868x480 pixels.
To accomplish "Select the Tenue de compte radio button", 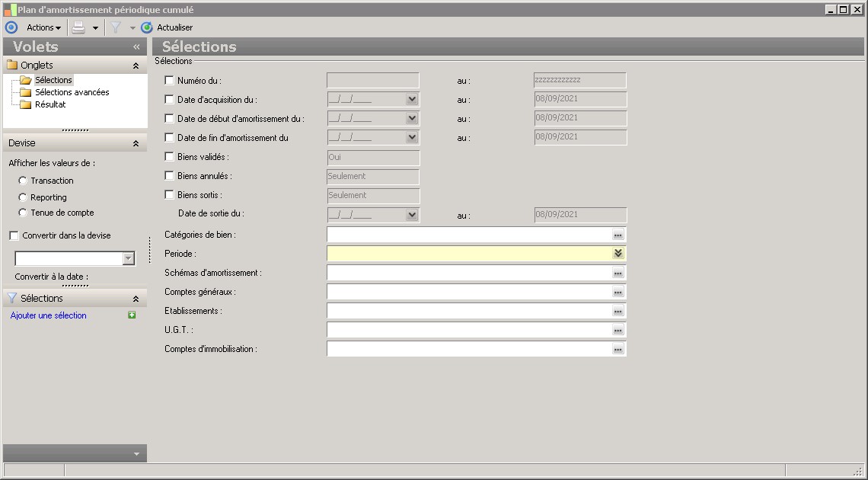I will (x=23, y=213).
